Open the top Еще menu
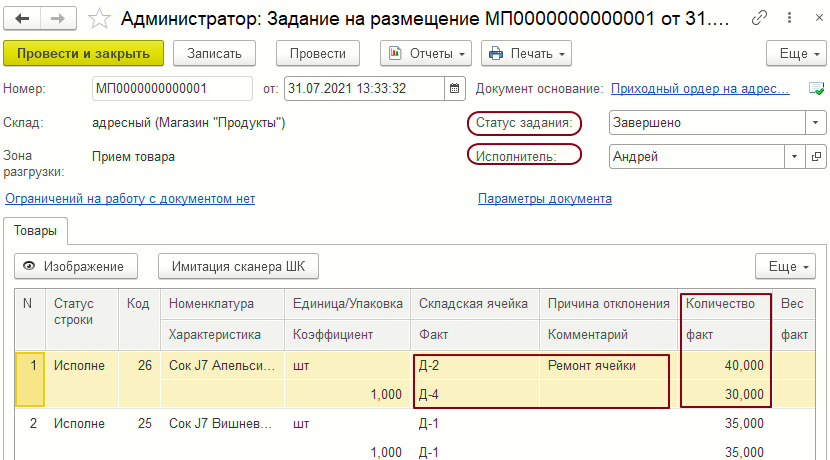The width and height of the screenshot is (830, 460). 796,53
